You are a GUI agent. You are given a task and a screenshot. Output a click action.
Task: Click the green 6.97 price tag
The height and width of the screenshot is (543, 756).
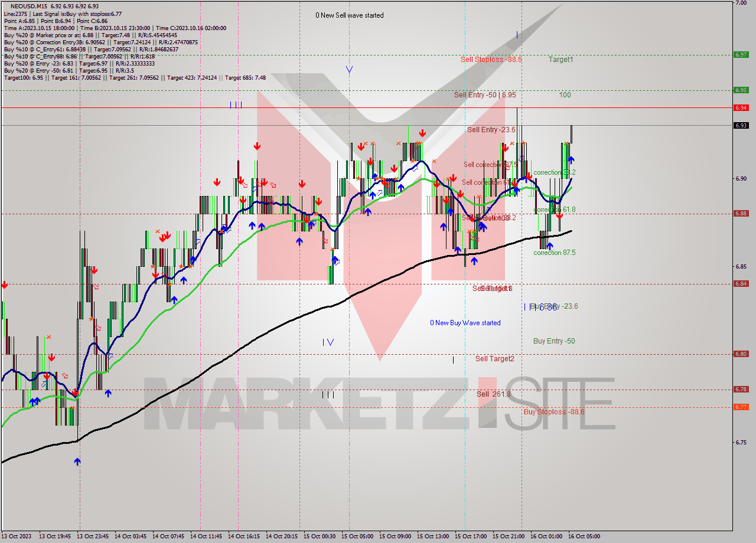point(741,54)
